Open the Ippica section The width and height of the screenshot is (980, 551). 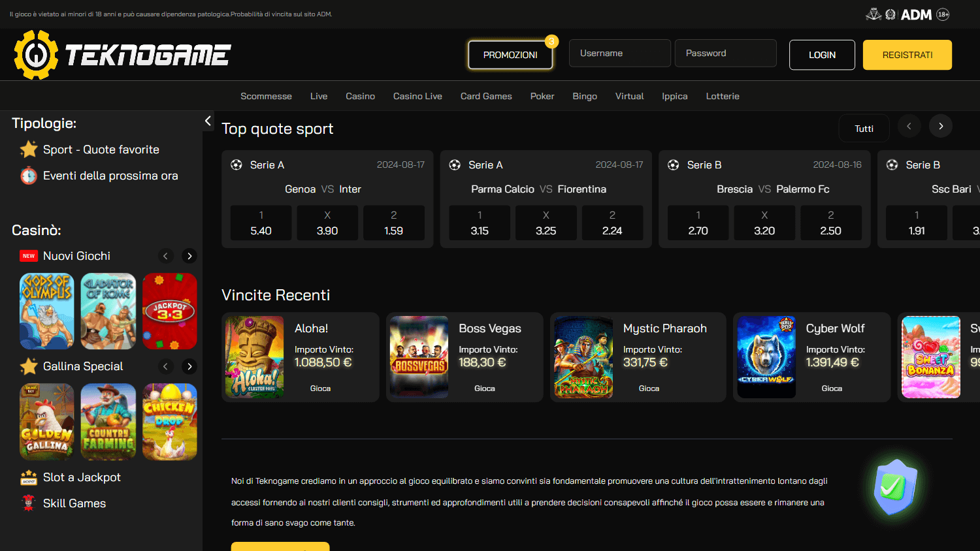(x=674, y=96)
